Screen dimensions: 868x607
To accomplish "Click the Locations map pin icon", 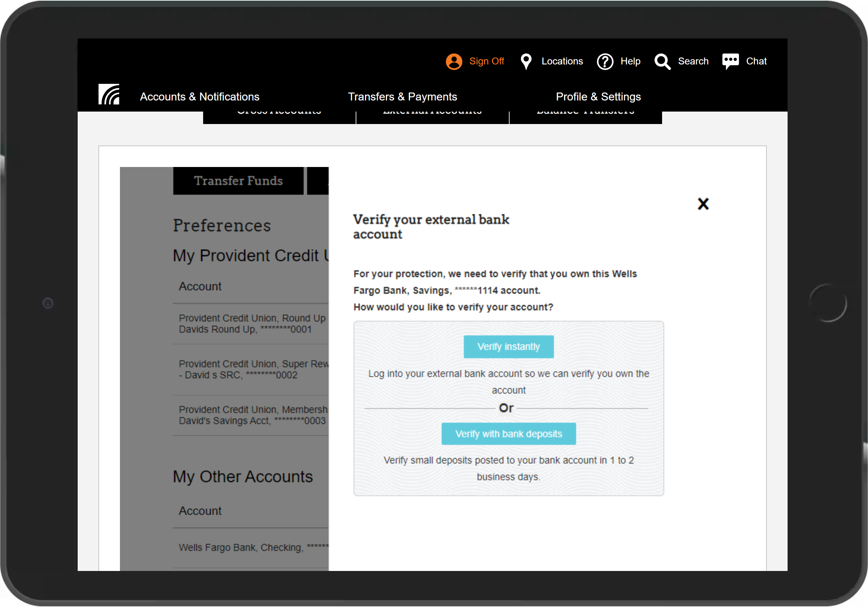I will pos(526,61).
